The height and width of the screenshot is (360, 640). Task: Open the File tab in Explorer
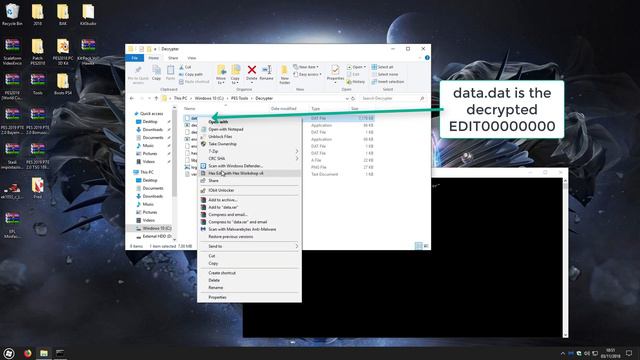[135, 58]
